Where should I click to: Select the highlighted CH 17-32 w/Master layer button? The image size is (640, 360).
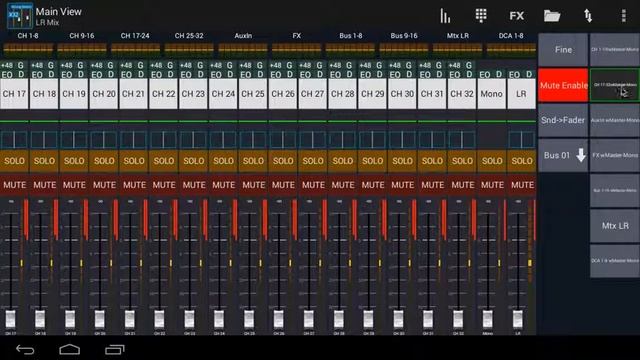pos(615,85)
